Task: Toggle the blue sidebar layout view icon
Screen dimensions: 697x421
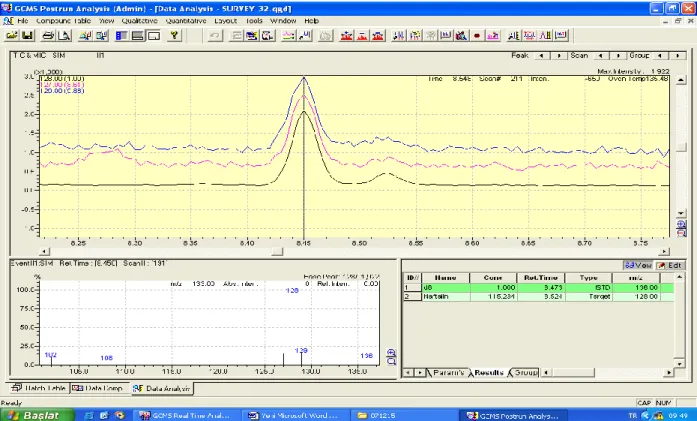Action: pyautogui.click(x=121, y=36)
